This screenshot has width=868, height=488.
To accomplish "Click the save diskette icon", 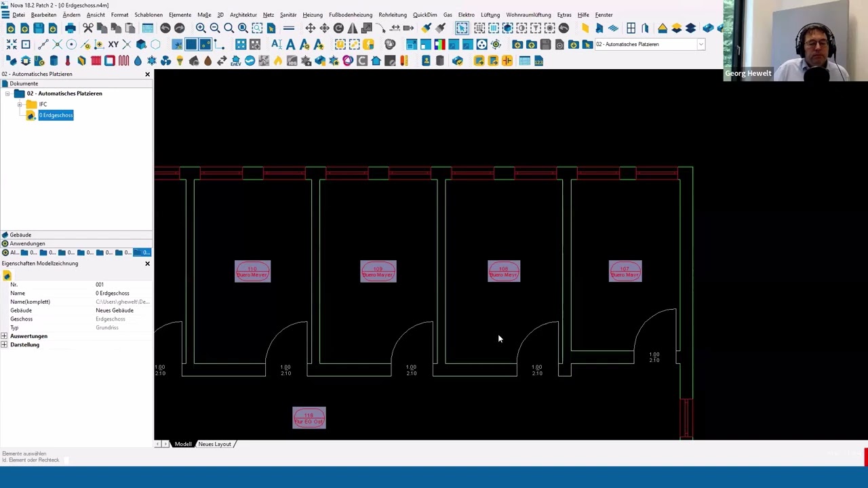I will pos(39,28).
